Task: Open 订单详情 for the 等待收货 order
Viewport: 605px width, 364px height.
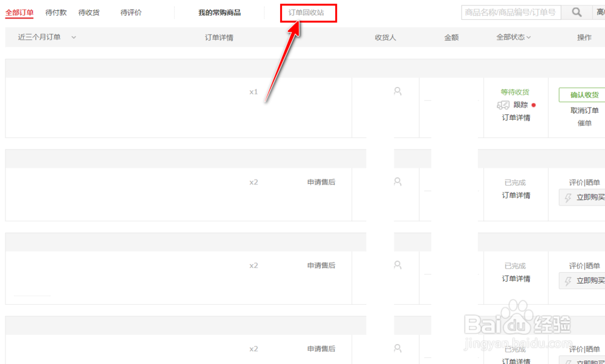Action: point(516,118)
